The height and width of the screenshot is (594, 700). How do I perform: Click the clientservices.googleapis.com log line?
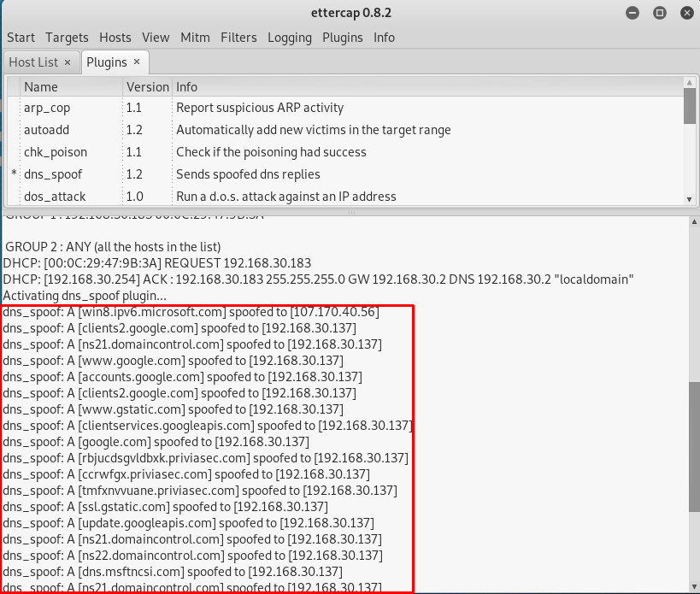tap(208, 426)
